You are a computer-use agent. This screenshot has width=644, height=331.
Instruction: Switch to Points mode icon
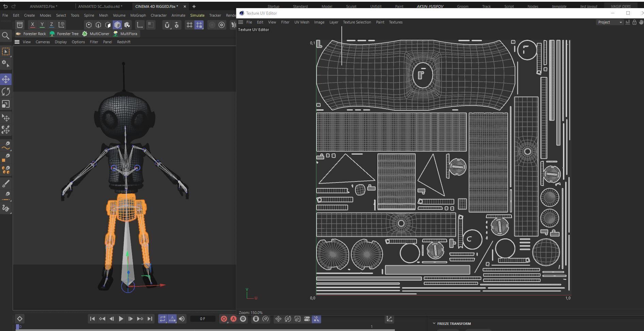tap(89, 25)
